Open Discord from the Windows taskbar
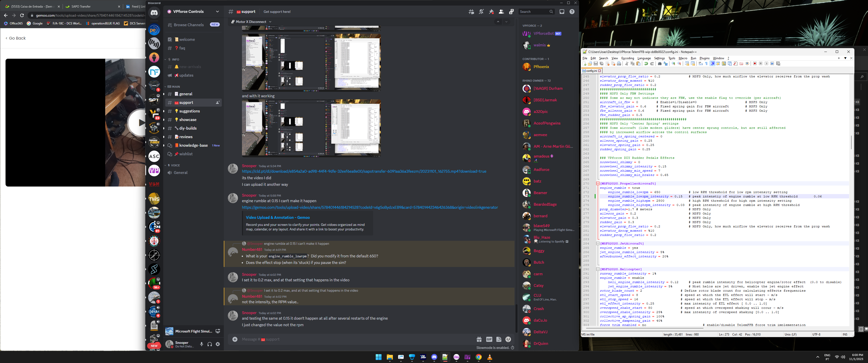Screen dimensions: 868x363 [x=434, y=357]
